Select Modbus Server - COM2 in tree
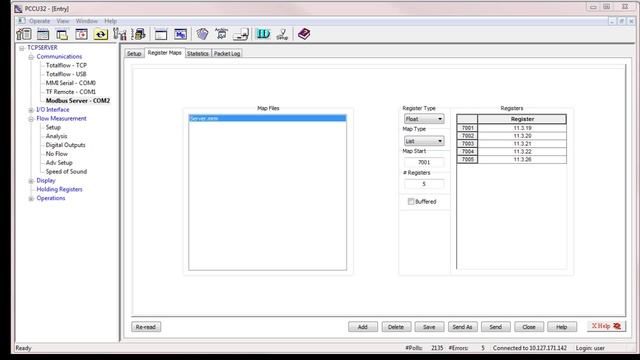 click(78, 100)
